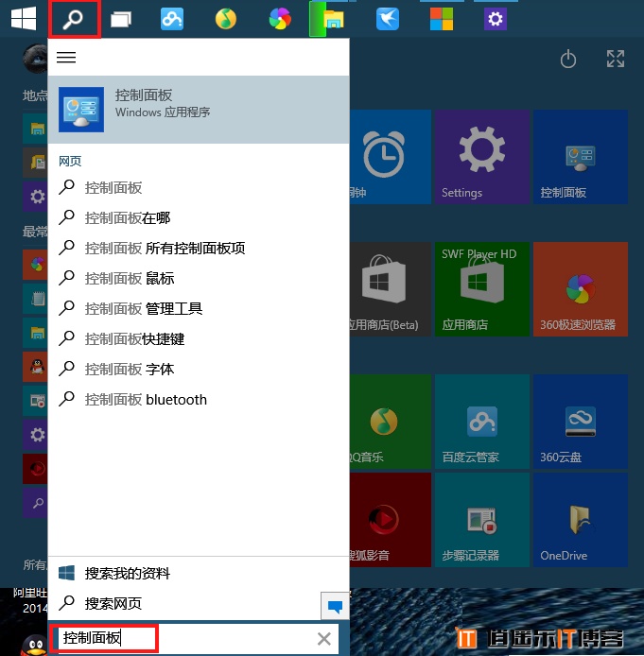Open the QQ penguin icon in the left list
644x656 pixels.
(36, 367)
